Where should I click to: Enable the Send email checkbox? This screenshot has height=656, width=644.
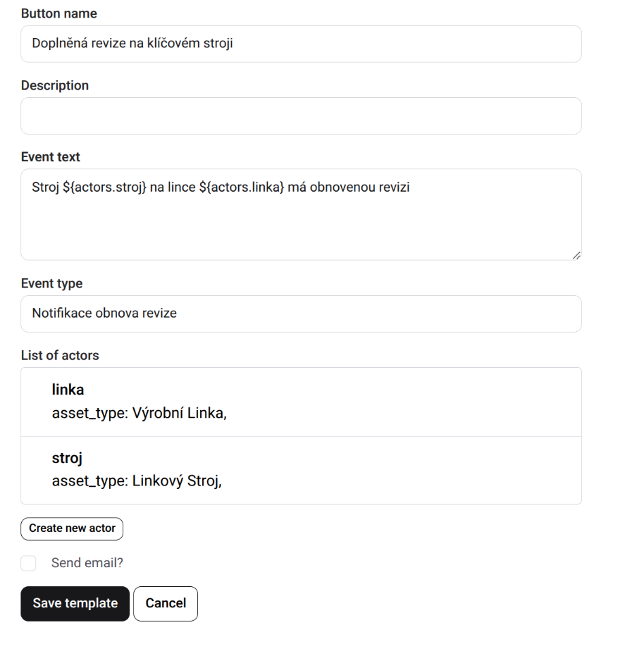tap(28, 563)
